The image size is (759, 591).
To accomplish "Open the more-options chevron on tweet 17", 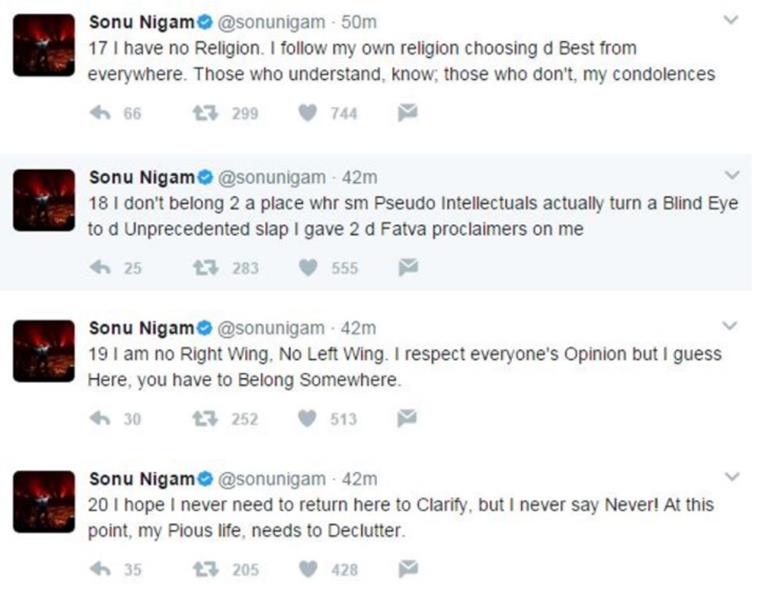I will point(731,21).
